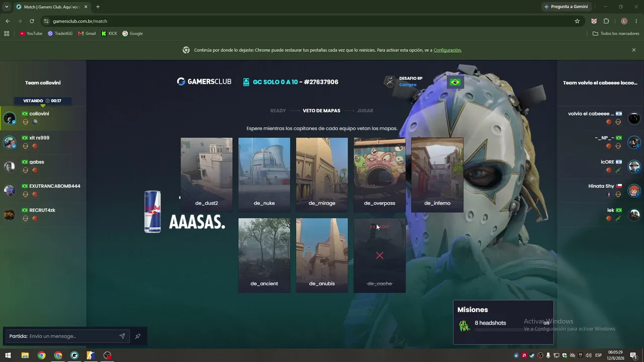Open Chrome's three-dot menu

tap(636, 21)
